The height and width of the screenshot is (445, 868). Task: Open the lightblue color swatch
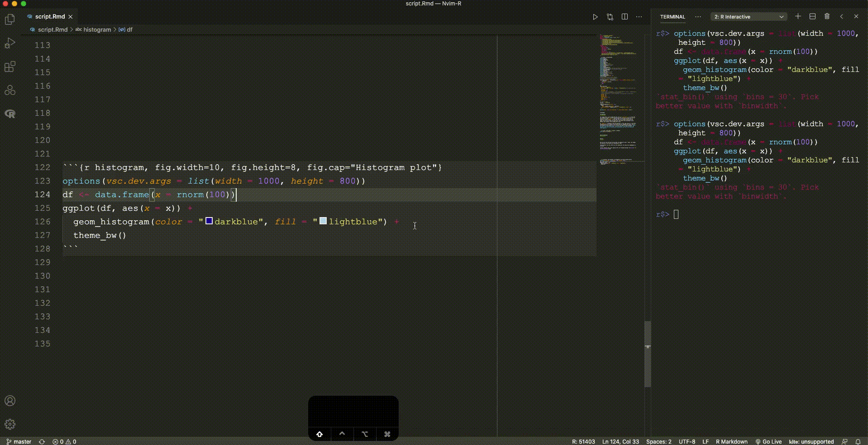pos(323,221)
